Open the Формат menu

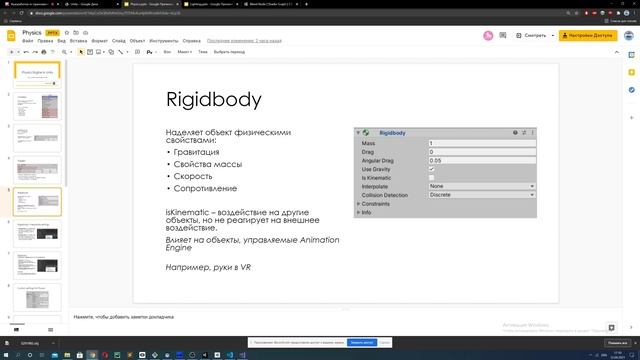coord(100,41)
